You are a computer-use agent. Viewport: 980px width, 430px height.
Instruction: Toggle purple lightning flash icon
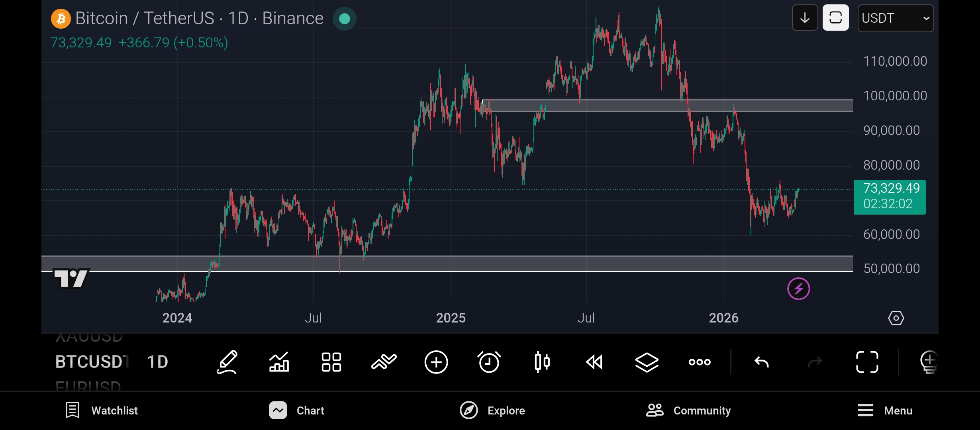(x=798, y=289)
